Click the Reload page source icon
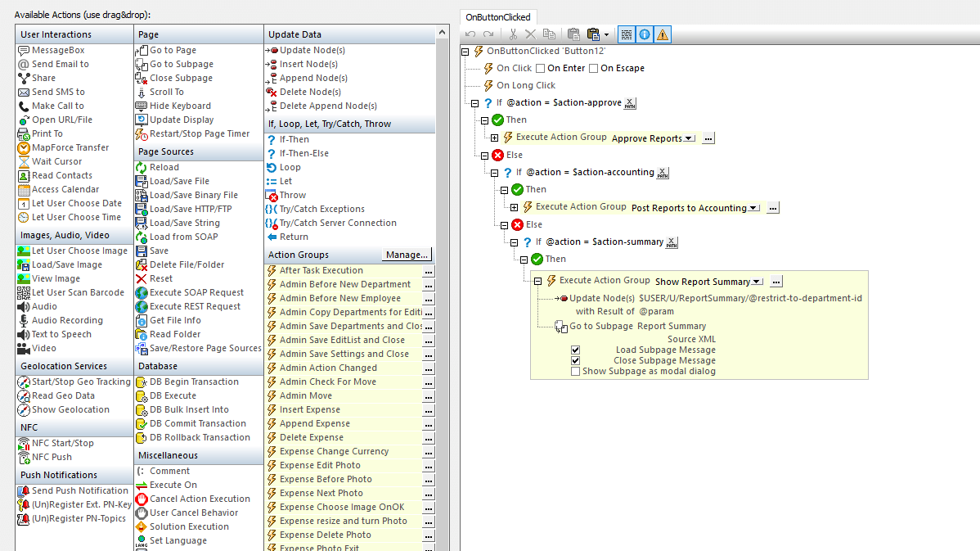This screenshot has height=551, width=980. [x=142, y=168]
